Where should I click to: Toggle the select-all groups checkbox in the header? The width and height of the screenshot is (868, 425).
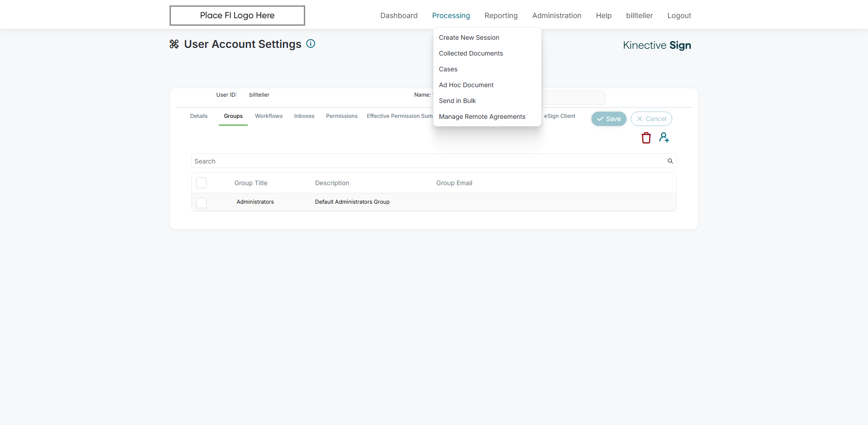pos(202,183)
